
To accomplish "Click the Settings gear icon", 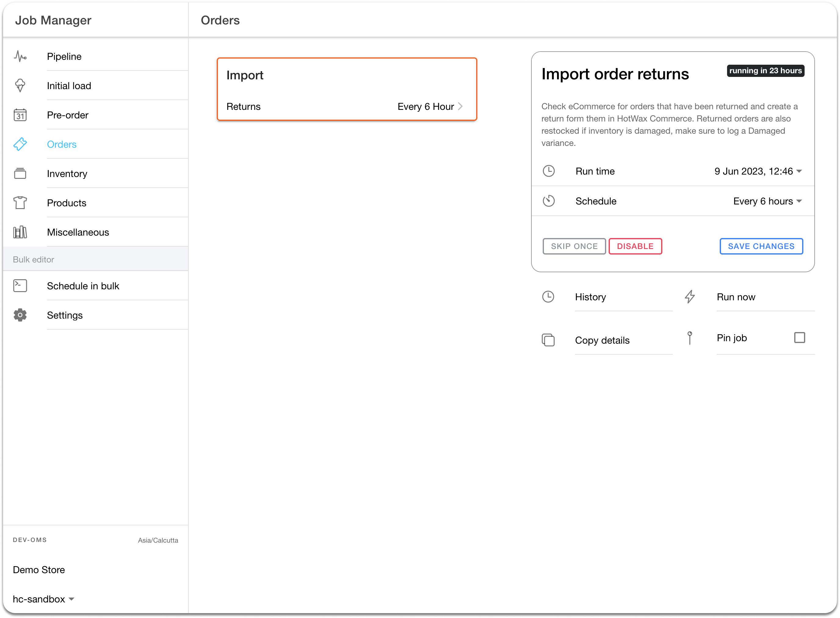I will tap(20, 315).
